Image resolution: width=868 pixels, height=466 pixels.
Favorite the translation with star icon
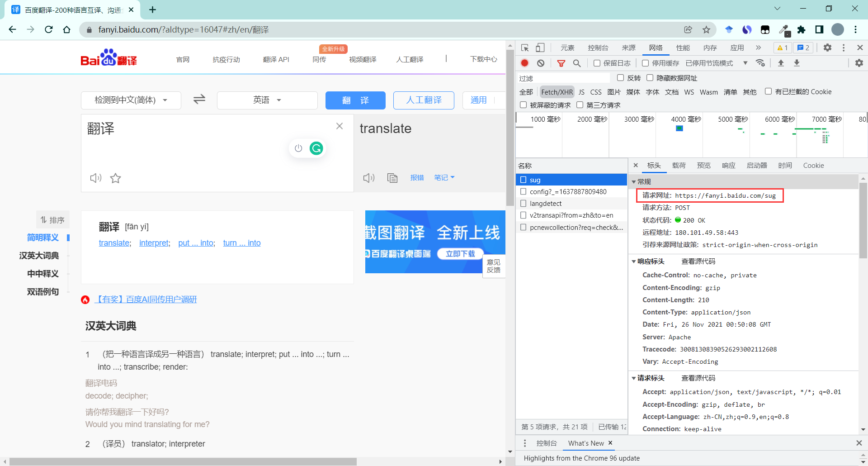[116, 178]
